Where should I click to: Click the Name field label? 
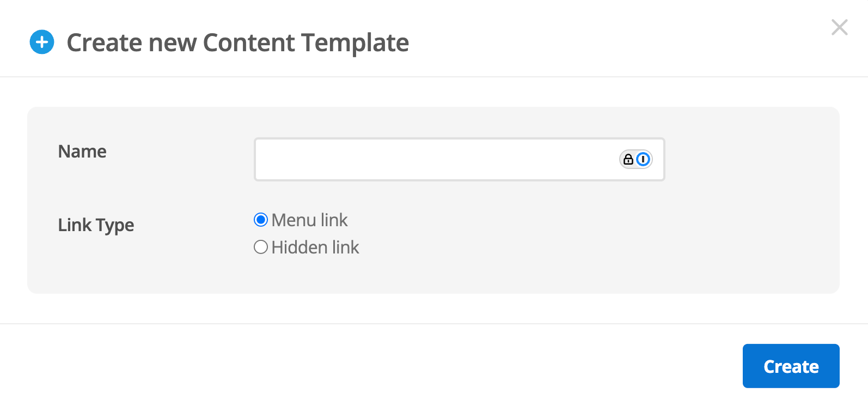[82, 152]
